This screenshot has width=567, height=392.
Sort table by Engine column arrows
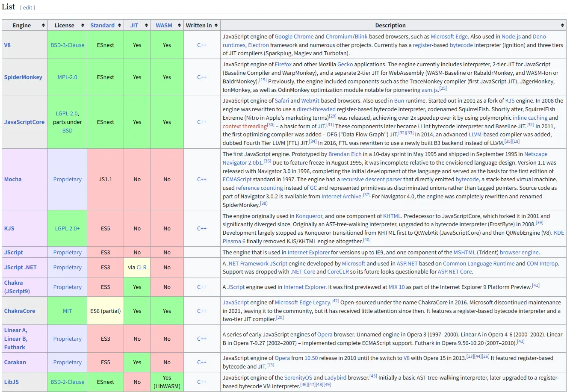pos(43,26)
